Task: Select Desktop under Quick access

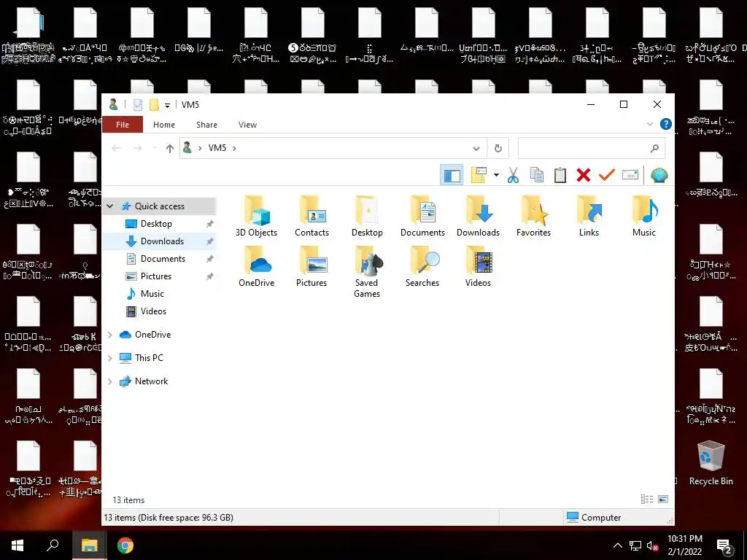Action: (156, 224)
